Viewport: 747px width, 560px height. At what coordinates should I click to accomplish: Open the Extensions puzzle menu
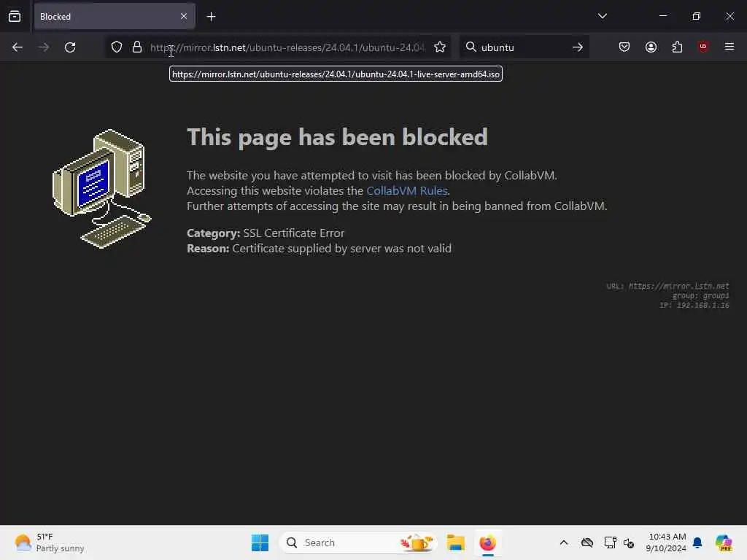(x=677, y=47)
